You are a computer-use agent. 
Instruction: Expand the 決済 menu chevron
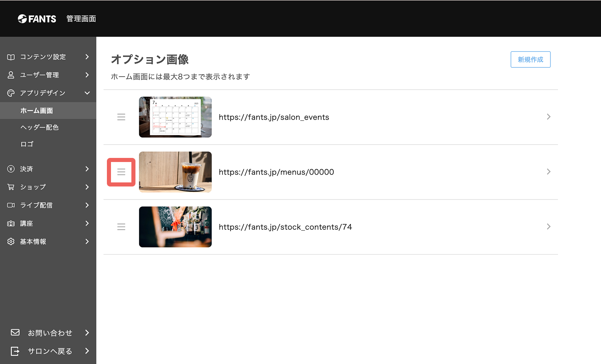[87, 169]
